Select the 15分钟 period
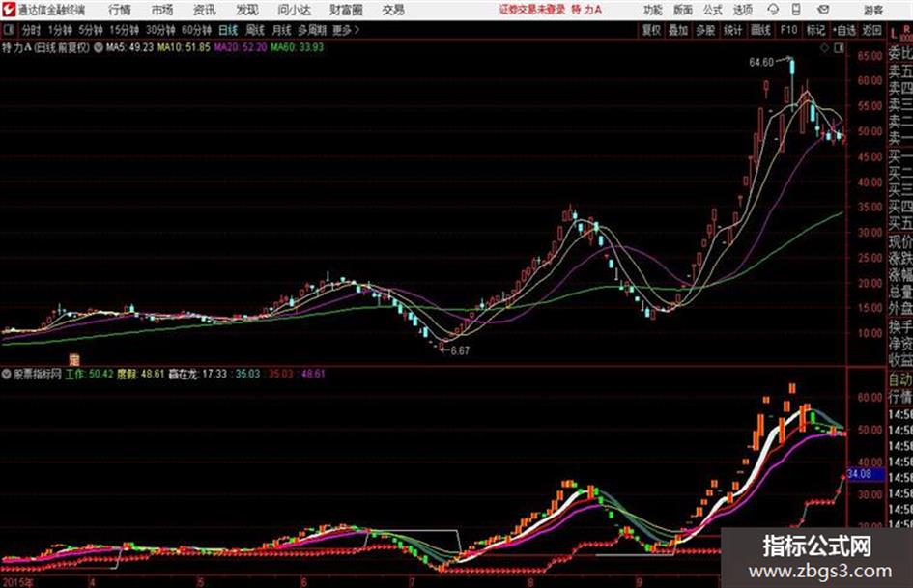 click(x=124, y=30)
